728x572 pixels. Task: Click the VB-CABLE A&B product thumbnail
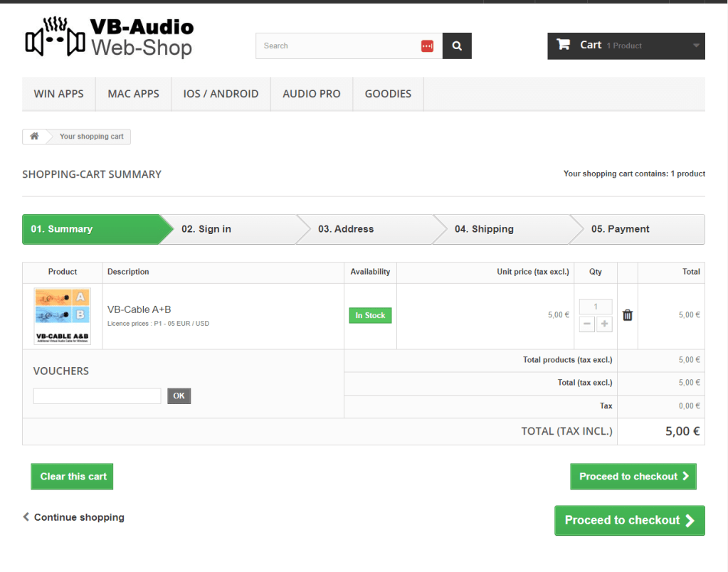[62, 316]
